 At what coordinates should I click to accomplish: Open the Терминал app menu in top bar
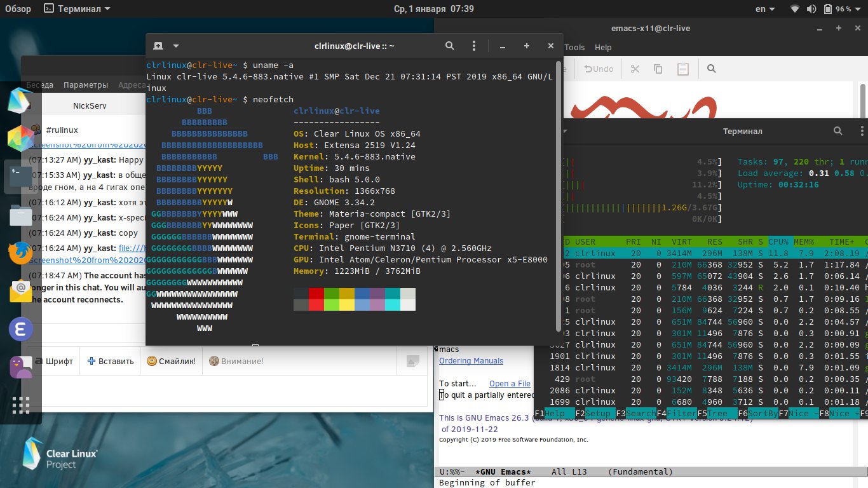click(x=77, y=9)
